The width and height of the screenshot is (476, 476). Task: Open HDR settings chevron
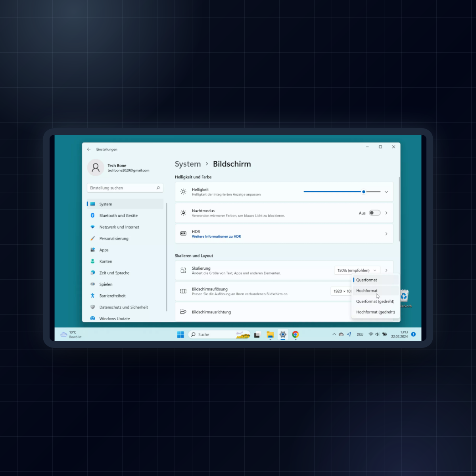[x=386, y=234]
